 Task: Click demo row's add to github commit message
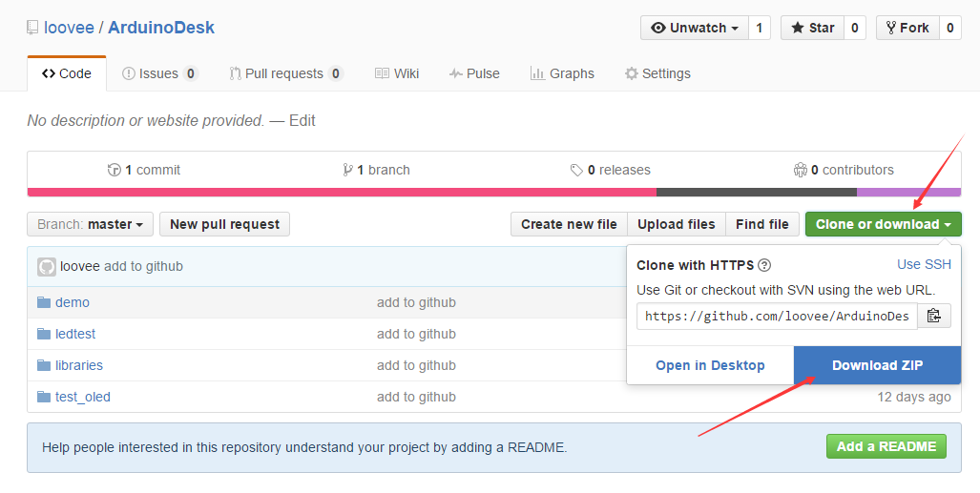pos(416,302)
